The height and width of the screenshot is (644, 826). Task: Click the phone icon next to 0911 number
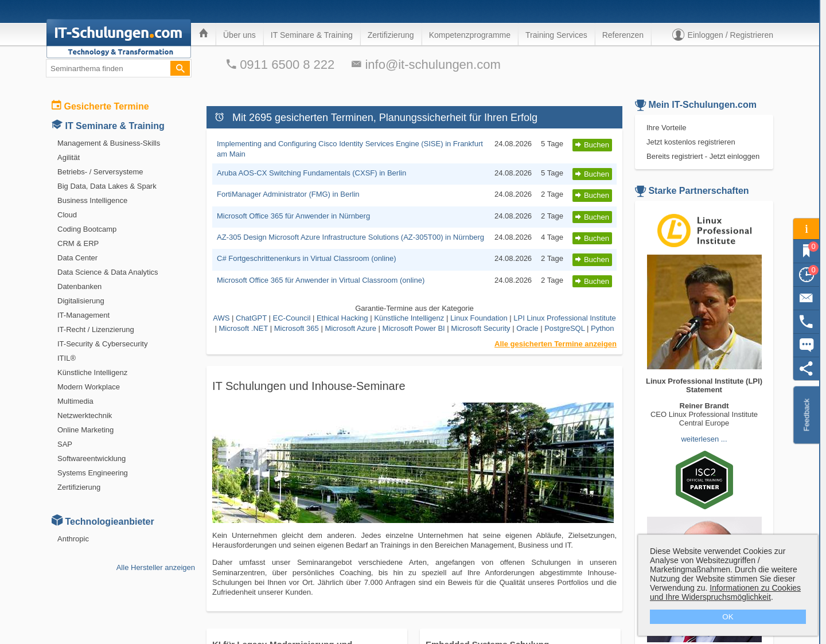tap(231, 64)
